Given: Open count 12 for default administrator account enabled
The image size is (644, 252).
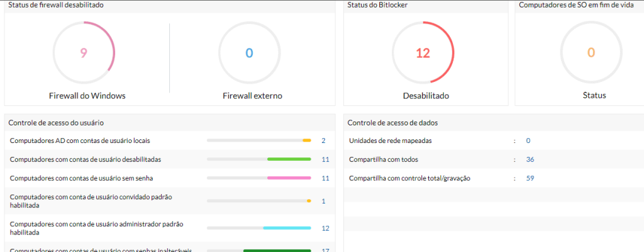Looking at the screenshot, I should click(x=325, y=228).
